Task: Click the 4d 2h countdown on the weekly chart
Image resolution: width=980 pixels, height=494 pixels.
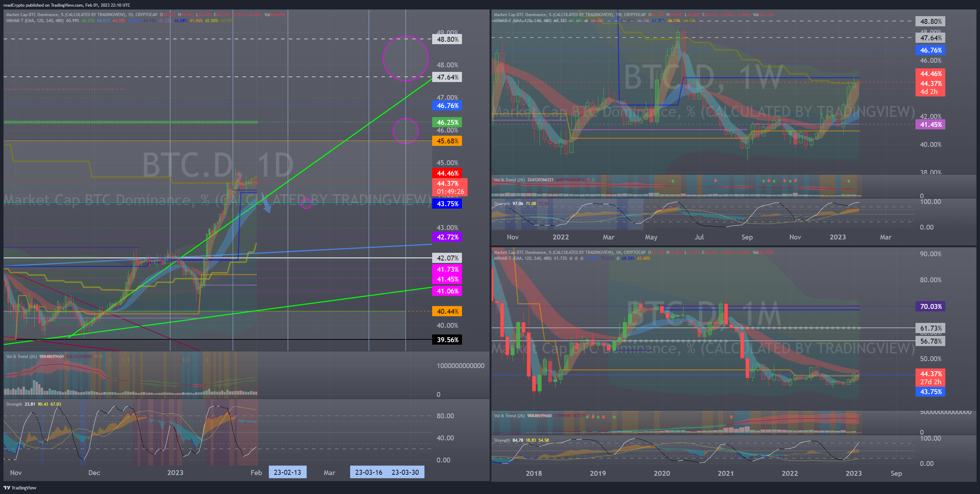Action: 929,92
